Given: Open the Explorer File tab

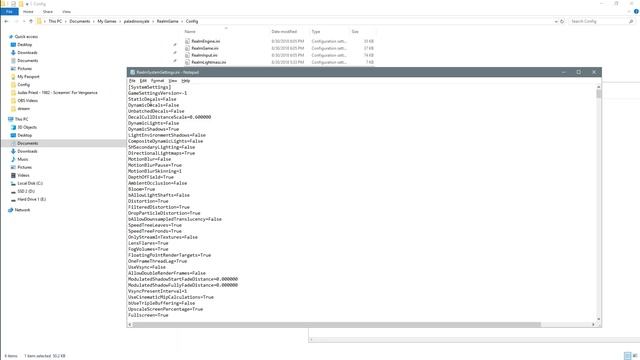Looking at the screenshot, I should pyautogui.click(x=9, y=11).
